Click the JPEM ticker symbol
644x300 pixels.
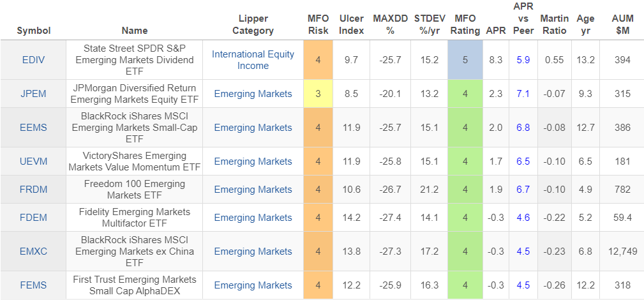pos(33,94)
